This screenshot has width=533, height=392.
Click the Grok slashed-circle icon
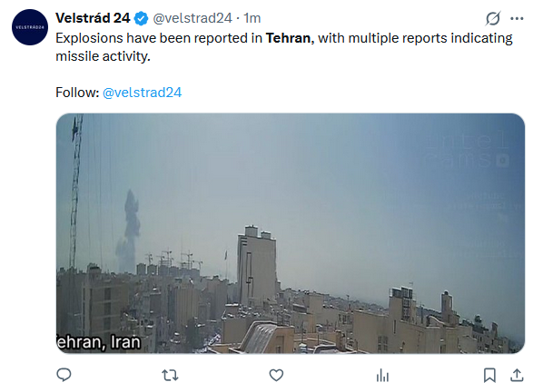492,18
